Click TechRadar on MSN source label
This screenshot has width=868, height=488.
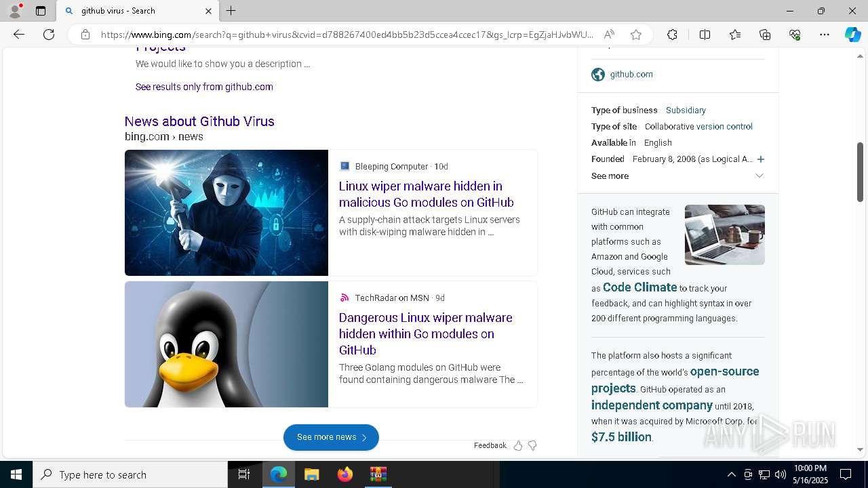tap(392, 298)
